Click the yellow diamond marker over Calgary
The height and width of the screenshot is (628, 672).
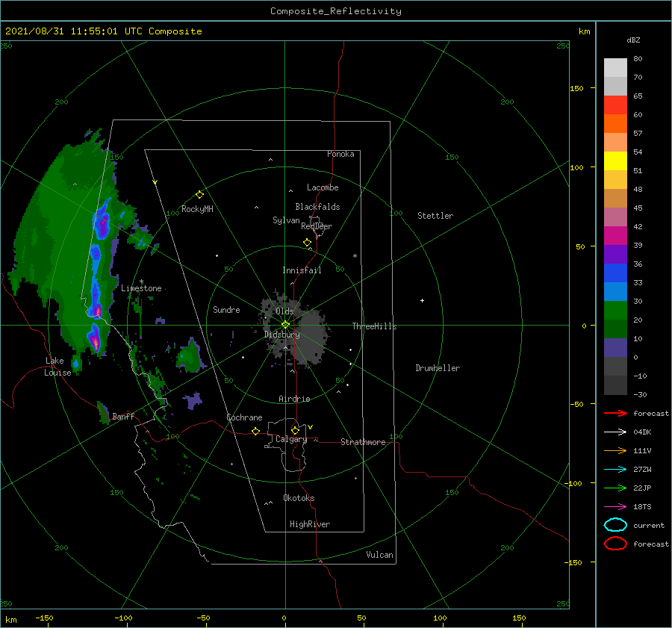tap(295, 430)
